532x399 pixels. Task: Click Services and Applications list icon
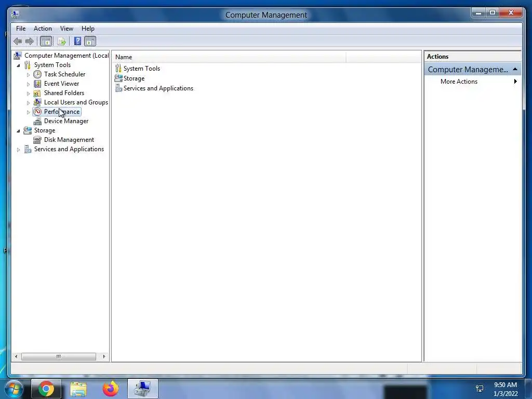click(118, 88)
